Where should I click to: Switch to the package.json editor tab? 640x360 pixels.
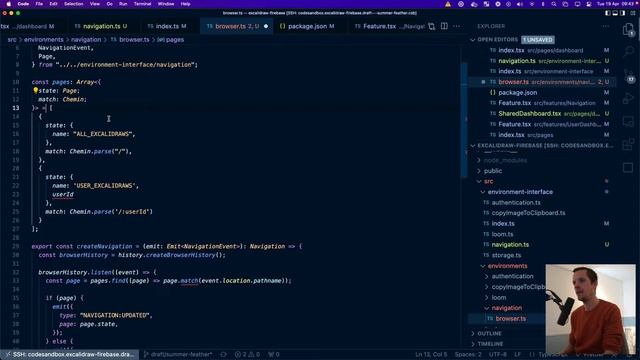click(307, 26)
